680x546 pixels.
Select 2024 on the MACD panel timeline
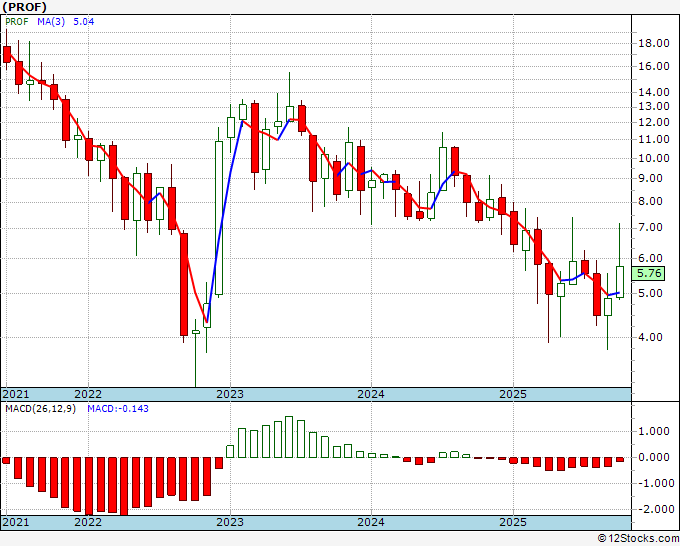click(371, 522)
